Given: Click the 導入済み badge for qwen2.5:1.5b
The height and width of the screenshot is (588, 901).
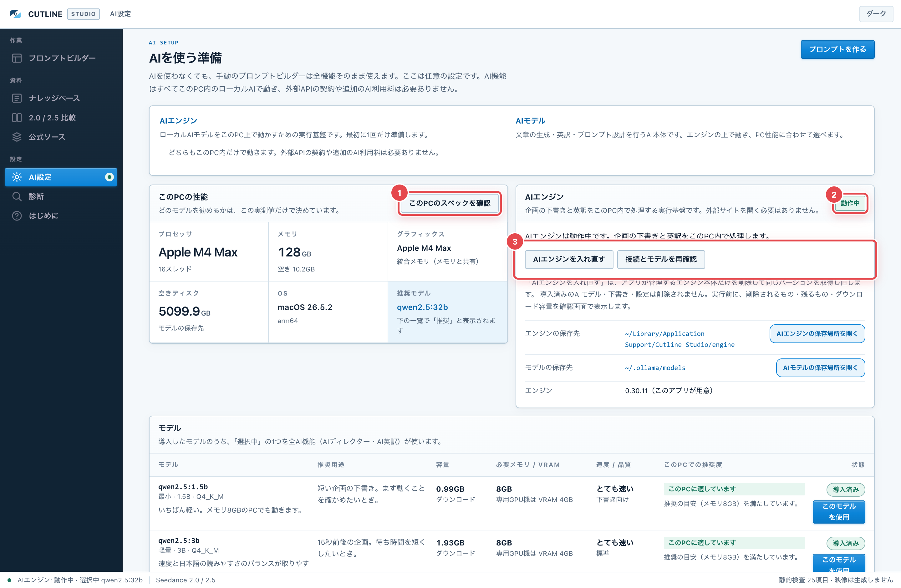Looking at the screenshot, I should point(845,489).
